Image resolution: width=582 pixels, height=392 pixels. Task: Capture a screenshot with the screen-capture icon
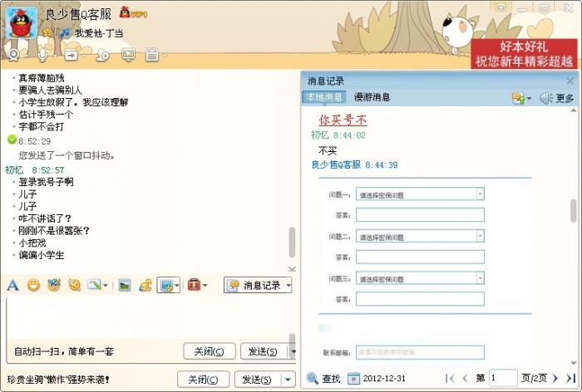point(166,285)
